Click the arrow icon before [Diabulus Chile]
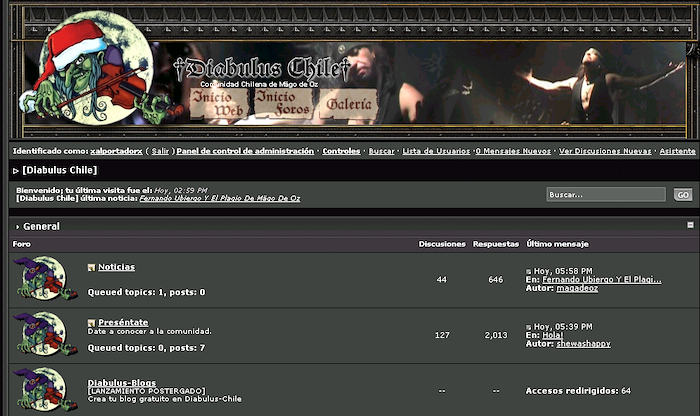The height and width of the screenshot is (416, 700). pos(16,171)
